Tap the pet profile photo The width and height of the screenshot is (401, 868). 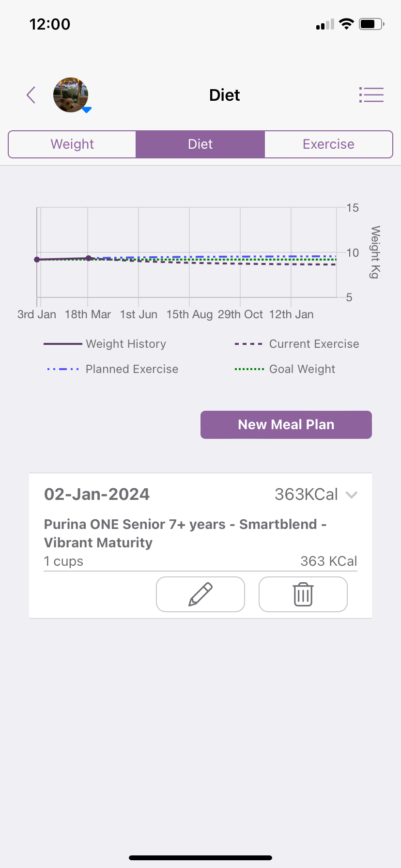click(x=71, y=95)
